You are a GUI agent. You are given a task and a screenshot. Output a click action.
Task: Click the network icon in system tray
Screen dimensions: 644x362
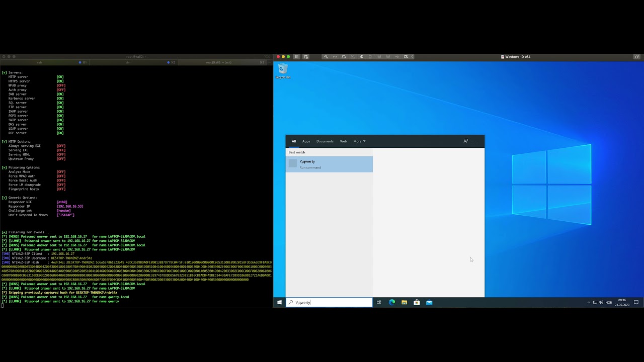tap(595, 302)
